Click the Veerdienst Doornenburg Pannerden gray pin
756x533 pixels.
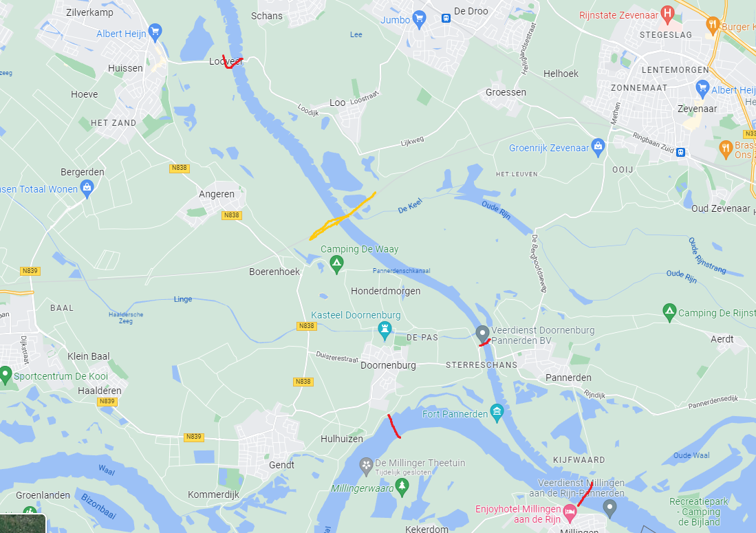482,334
